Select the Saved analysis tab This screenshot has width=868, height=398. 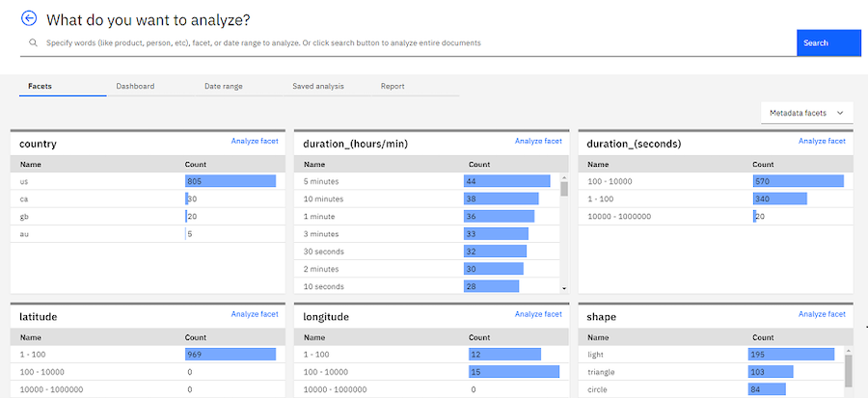coord(317,87)
